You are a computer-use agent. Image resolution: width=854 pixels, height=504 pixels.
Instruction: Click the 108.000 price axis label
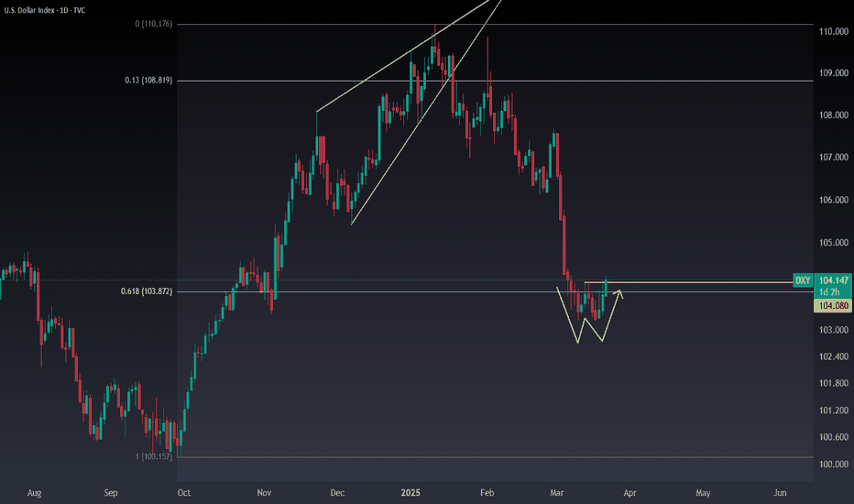(833, 115)
